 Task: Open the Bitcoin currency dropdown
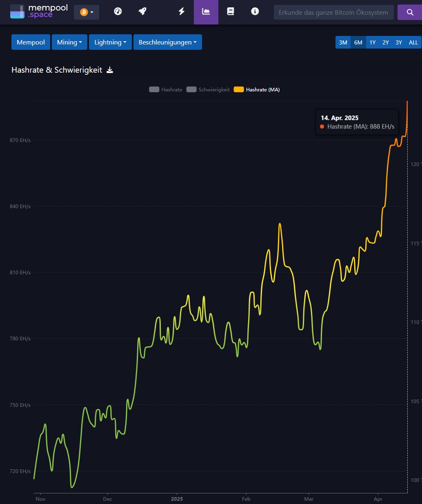86,12
